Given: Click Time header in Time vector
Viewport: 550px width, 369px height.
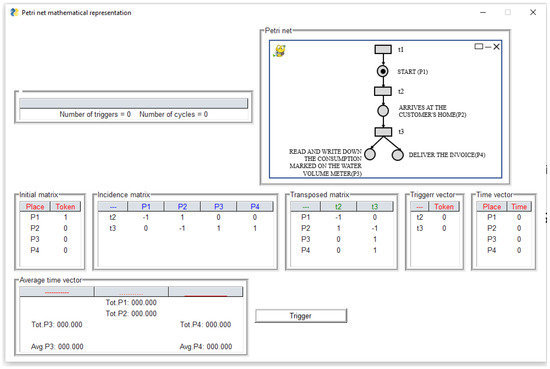Looking at the screenshot, I should [519, 207].
